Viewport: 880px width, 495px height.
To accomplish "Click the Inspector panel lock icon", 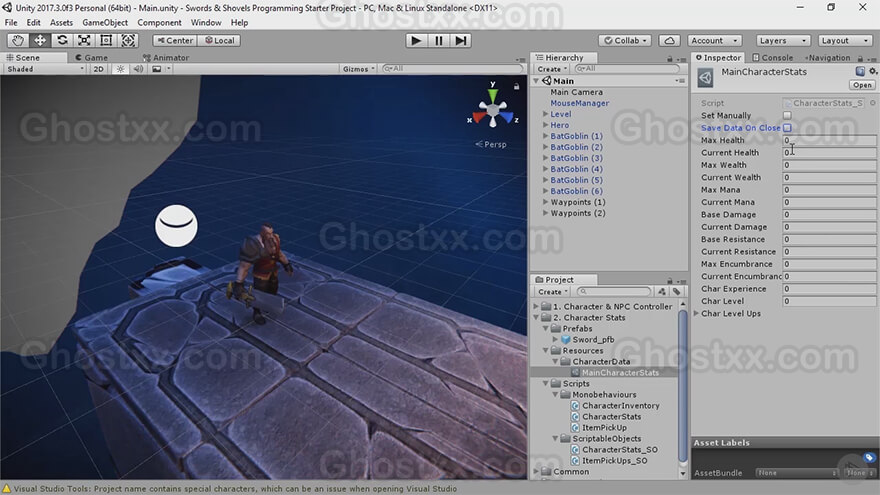I will coord(860,58).
